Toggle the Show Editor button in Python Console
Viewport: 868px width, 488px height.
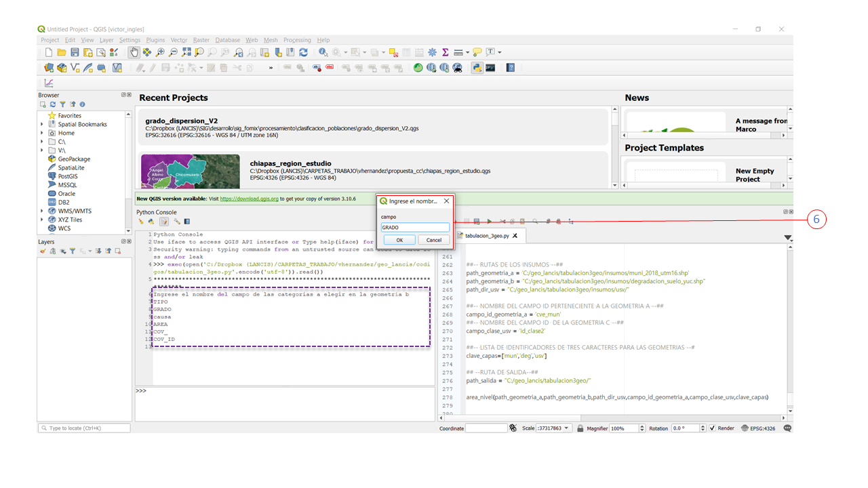164,222
